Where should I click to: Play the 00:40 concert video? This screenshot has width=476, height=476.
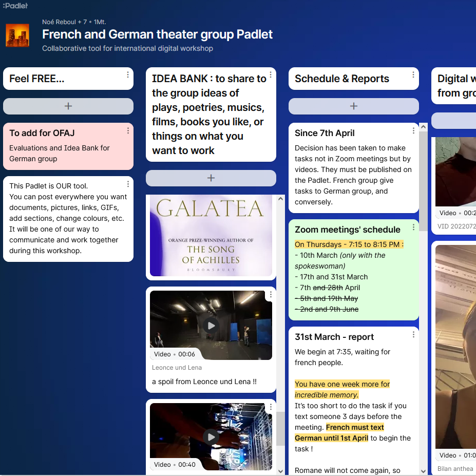pyautogui.click(x=211, y=436)
